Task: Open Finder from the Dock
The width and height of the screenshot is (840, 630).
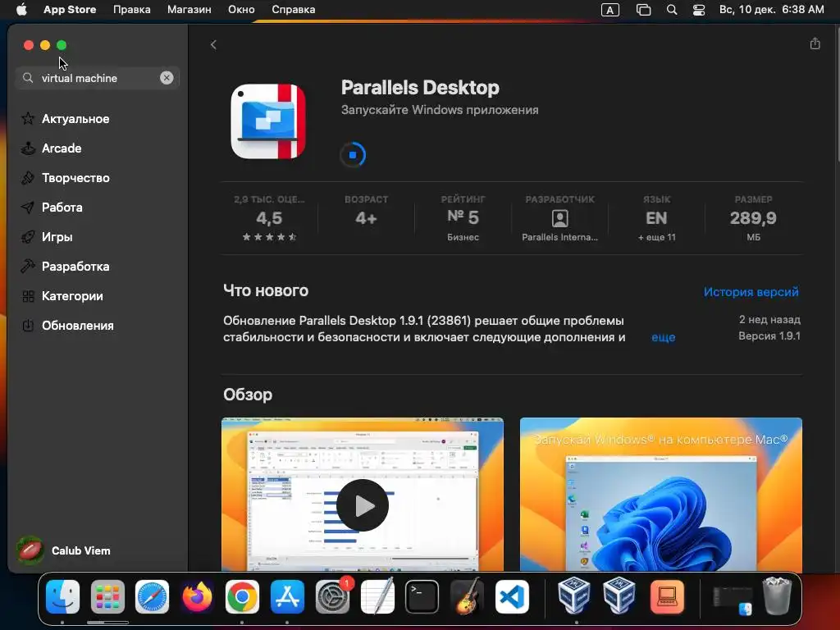Action: click(x=62, y=596)
